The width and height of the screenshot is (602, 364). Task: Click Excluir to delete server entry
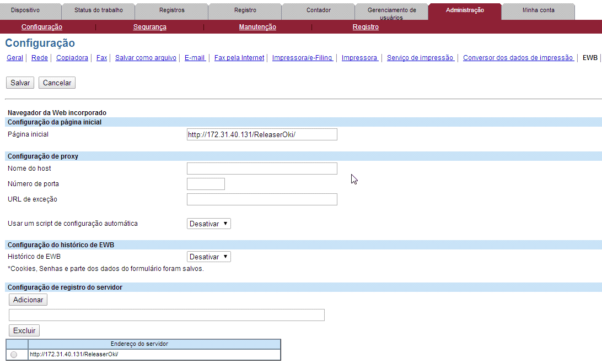(24, 330)
